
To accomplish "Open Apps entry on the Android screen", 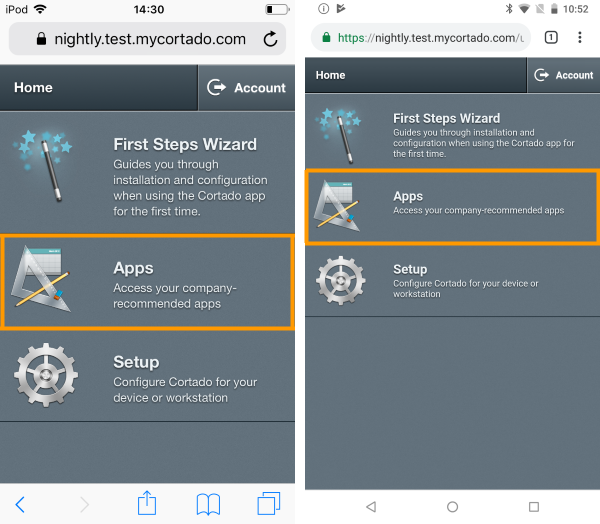I will click(x=452, y=206).
